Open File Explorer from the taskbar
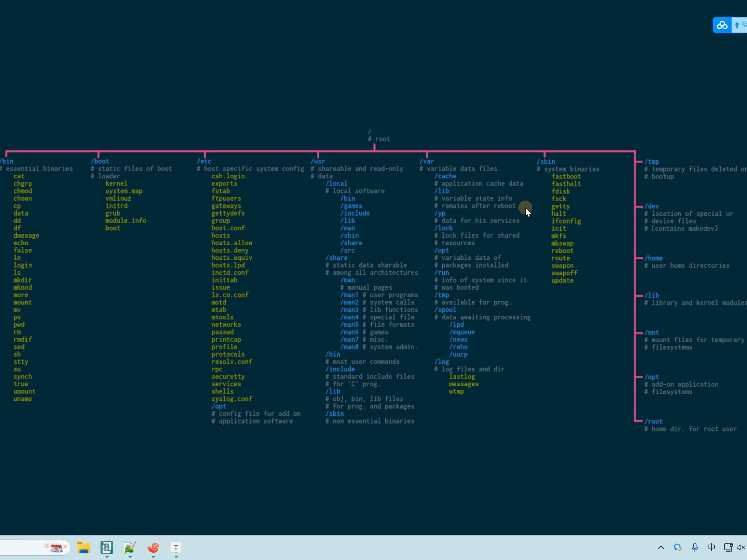Image resolution: width=747 pixels, height=560 pixels. click(x=84, y=547)
